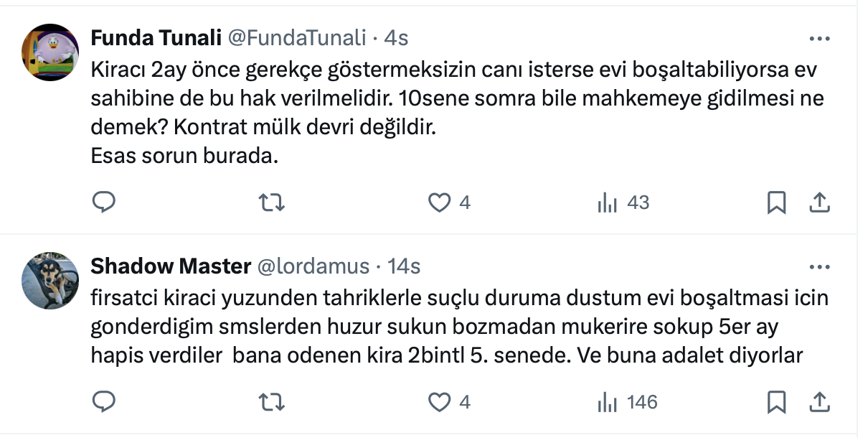Reply to Shadow Master's tweet

pos(104,402)
